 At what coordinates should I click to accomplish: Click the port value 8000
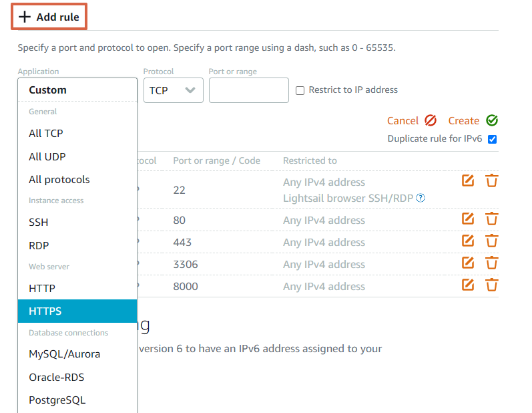click(186, 286)
